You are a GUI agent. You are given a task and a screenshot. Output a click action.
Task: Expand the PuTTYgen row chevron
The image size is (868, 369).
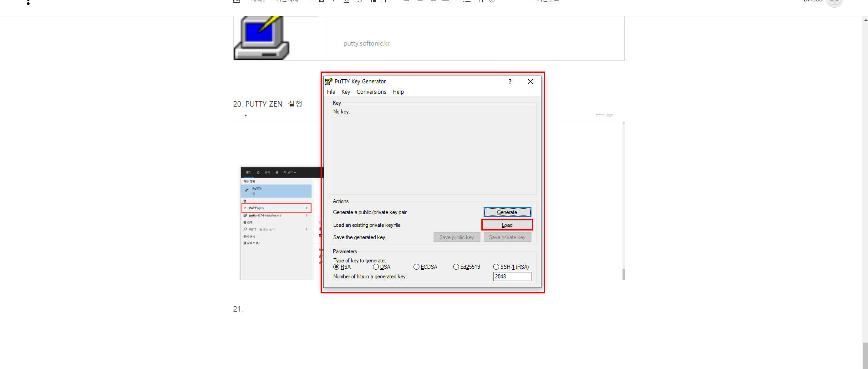point(306,208)
